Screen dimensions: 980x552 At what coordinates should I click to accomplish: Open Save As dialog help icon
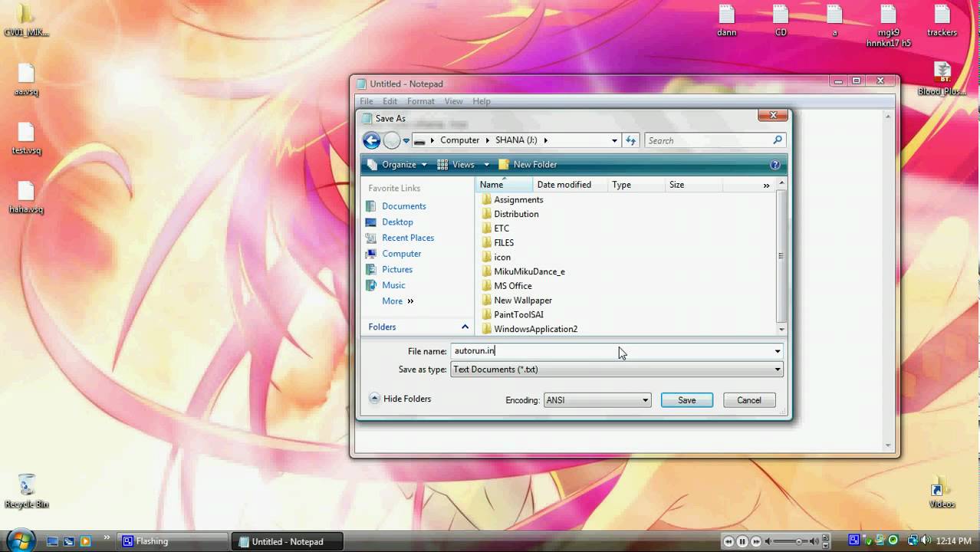click(774, 165)
